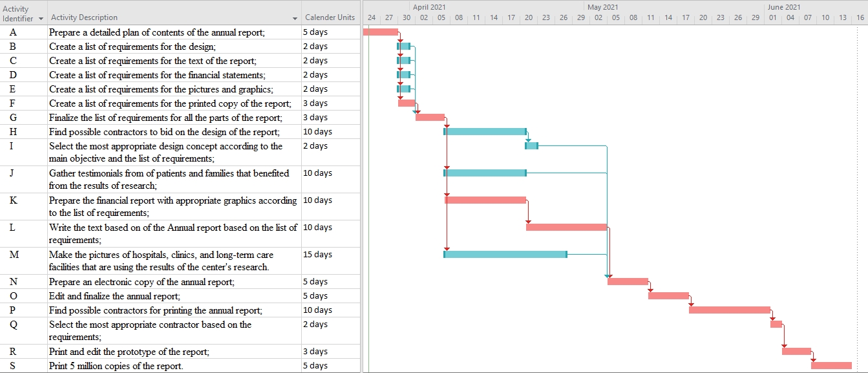Click the Calender Units column header

[330, 17]
